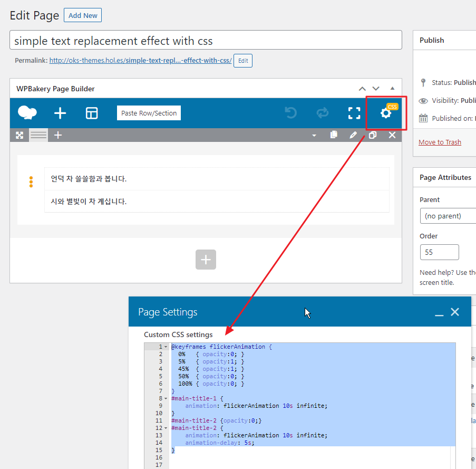Screen dimensions: 476x469
Task: Collapse the WPBakery Page Builder panel
Action: pyautogui.click(x=392, y=89)
